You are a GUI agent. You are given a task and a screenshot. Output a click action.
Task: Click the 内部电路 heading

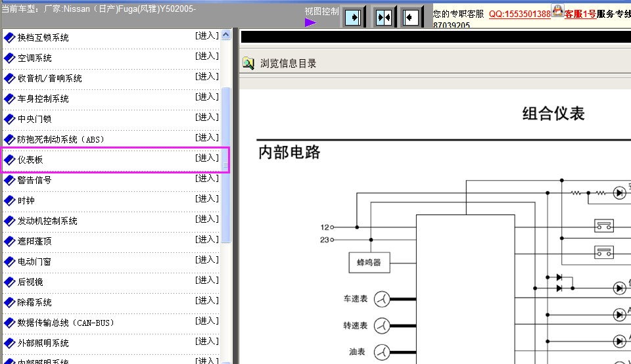(x=289, y=152)
